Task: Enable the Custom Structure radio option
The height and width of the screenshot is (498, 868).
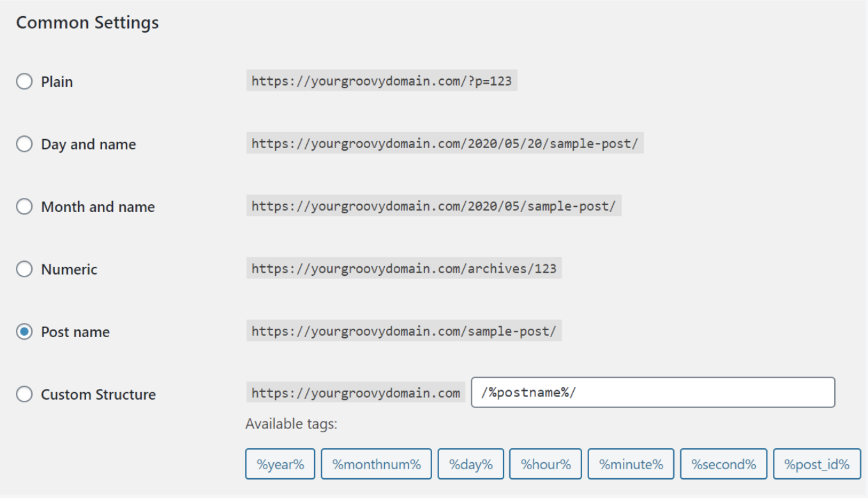Action: (24, 395)
